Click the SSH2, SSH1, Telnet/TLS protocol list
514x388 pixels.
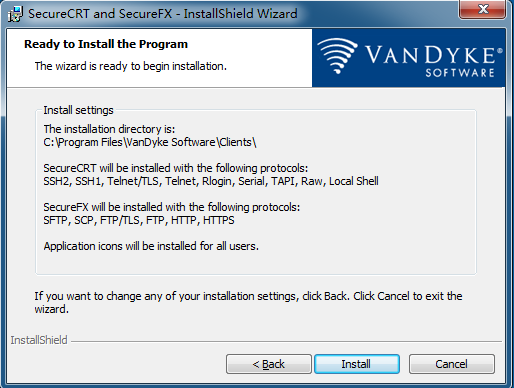coord(211,181)
